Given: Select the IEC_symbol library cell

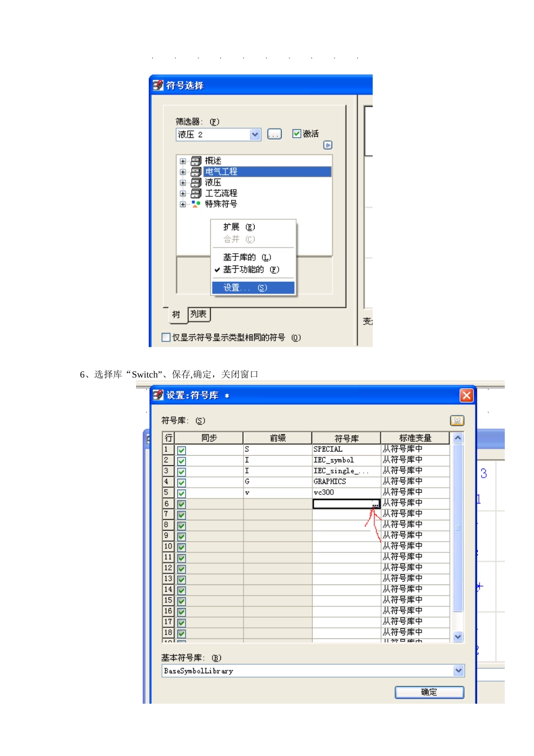Looking at the screenshot, I should click(x=346, y=460).
